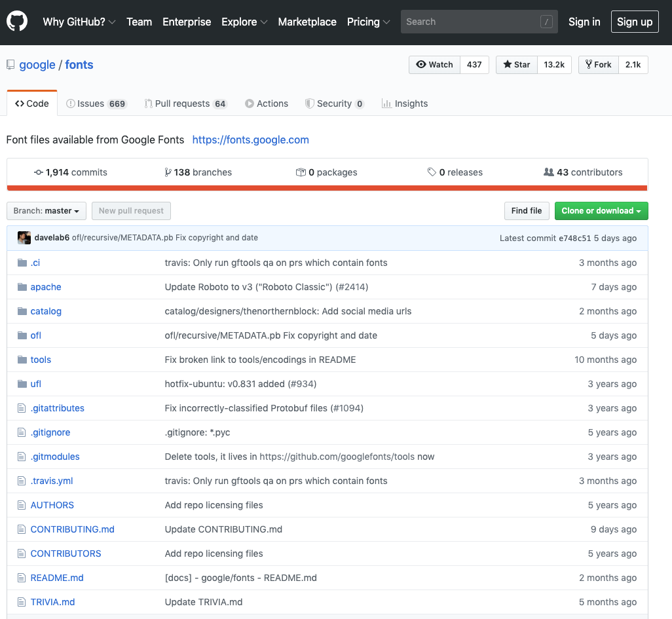
Task: Focus the Search input field
Action: pyautogui.click(x=479, y=22)
